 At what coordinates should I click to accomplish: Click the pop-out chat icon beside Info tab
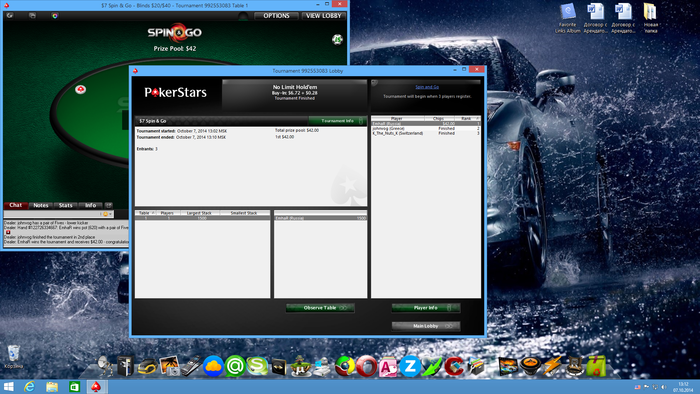(x=108, y=205)
